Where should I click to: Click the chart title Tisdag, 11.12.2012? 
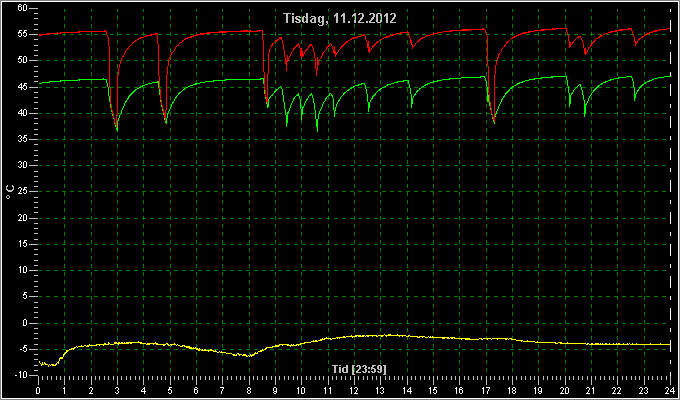340,18
